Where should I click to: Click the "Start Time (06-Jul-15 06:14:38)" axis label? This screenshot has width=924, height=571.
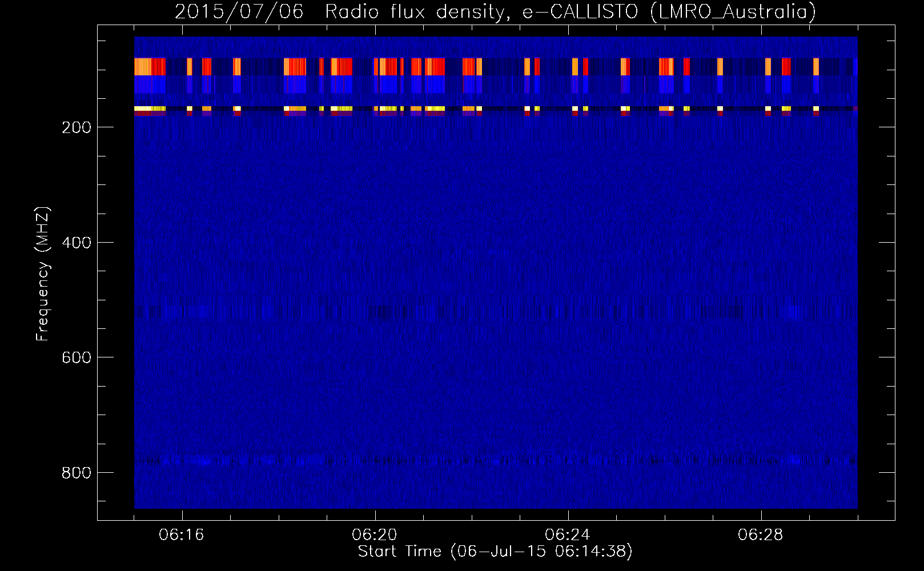coord(495,552)
